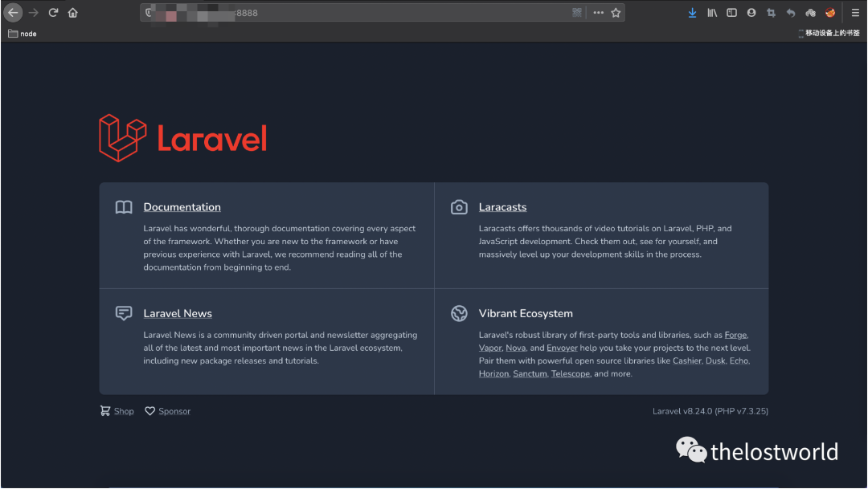This screenshot has width=868, height=489.
Task: Click the Documentation book icon
Action: (124, 207)
